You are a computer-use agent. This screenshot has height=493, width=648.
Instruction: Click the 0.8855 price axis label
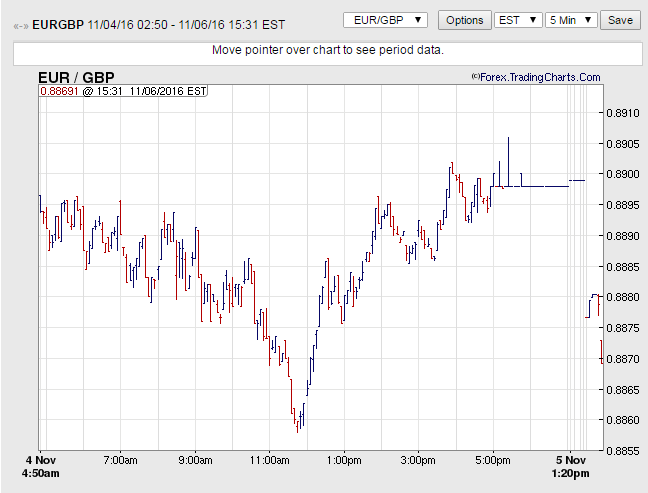[x=622, y=451]
